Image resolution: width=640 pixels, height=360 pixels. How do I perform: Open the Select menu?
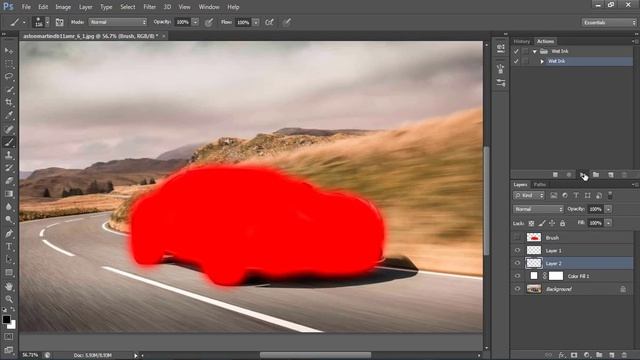(x=127, y=7)
